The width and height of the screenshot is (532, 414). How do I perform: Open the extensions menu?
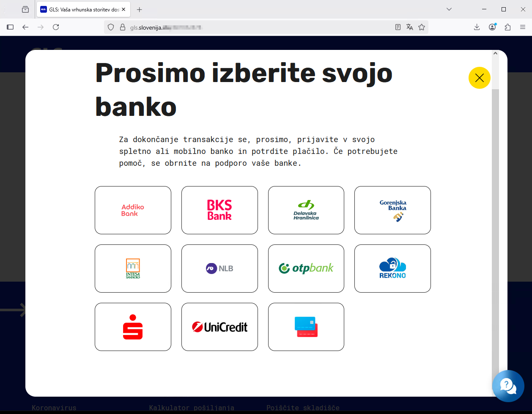(x=508, y=27)
